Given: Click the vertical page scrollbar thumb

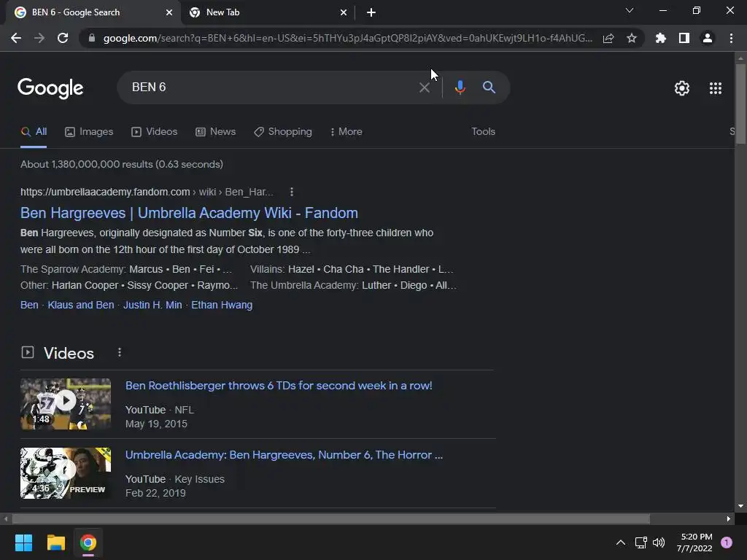Looking at the screenshot, I should (740, 104).
